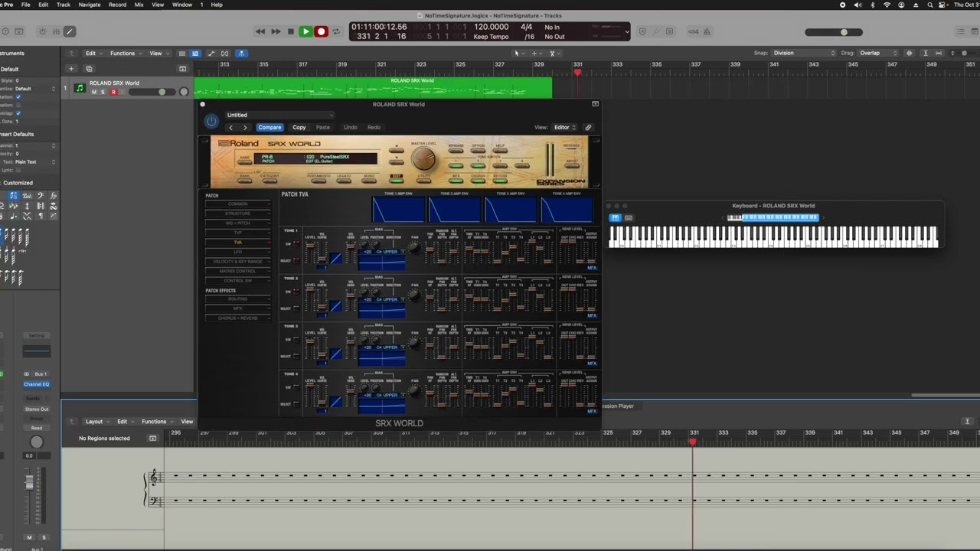Show the automation view button

point(211,54)
